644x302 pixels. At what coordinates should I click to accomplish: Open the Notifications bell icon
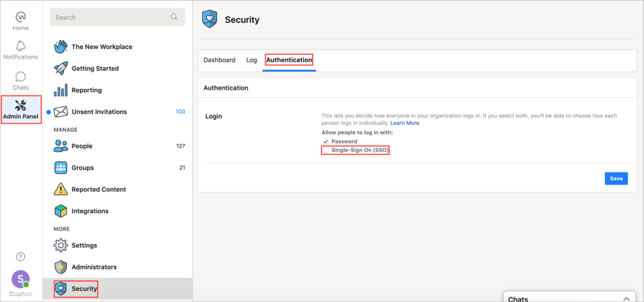(x=20, y=47)
